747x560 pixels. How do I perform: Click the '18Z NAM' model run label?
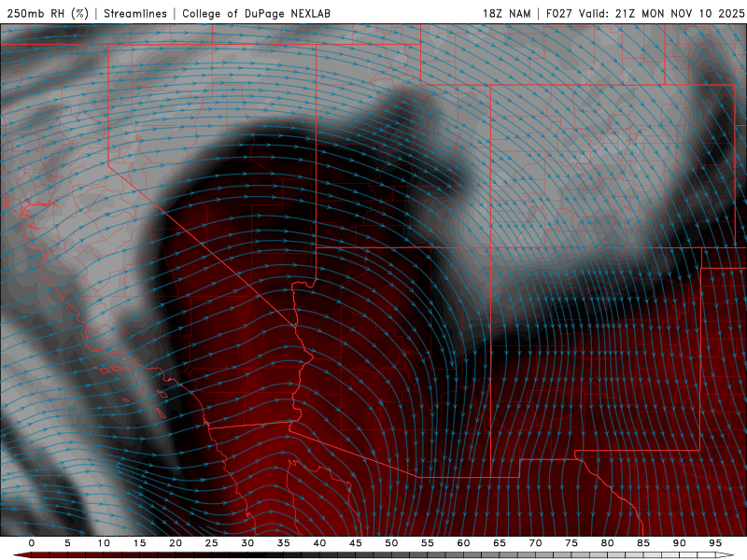(x=506, y=13)
